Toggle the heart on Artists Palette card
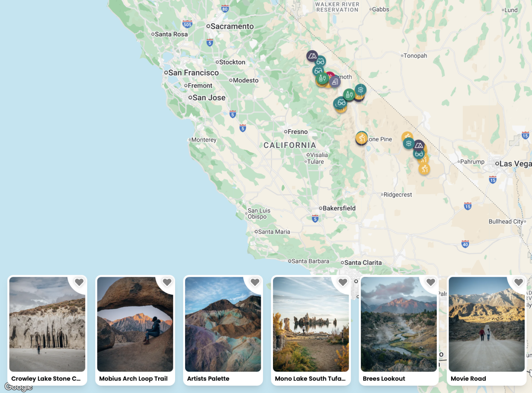532x393 pixels. point(255,282)
